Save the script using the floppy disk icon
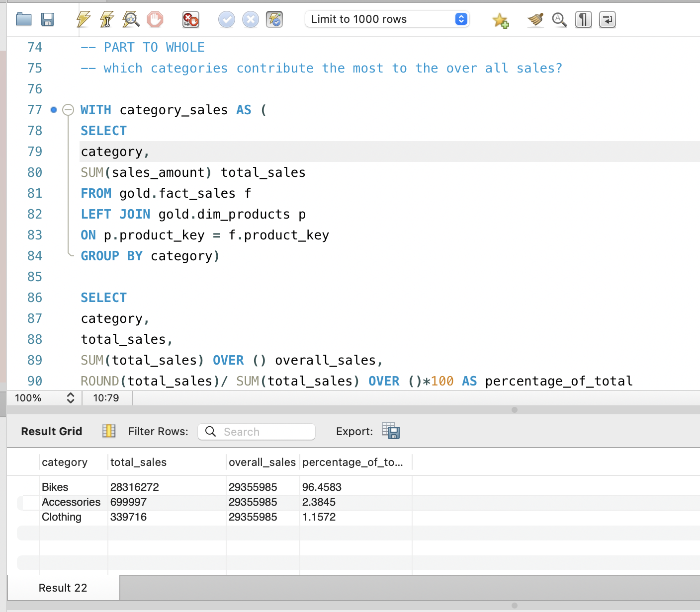 [x=48, y=20]
